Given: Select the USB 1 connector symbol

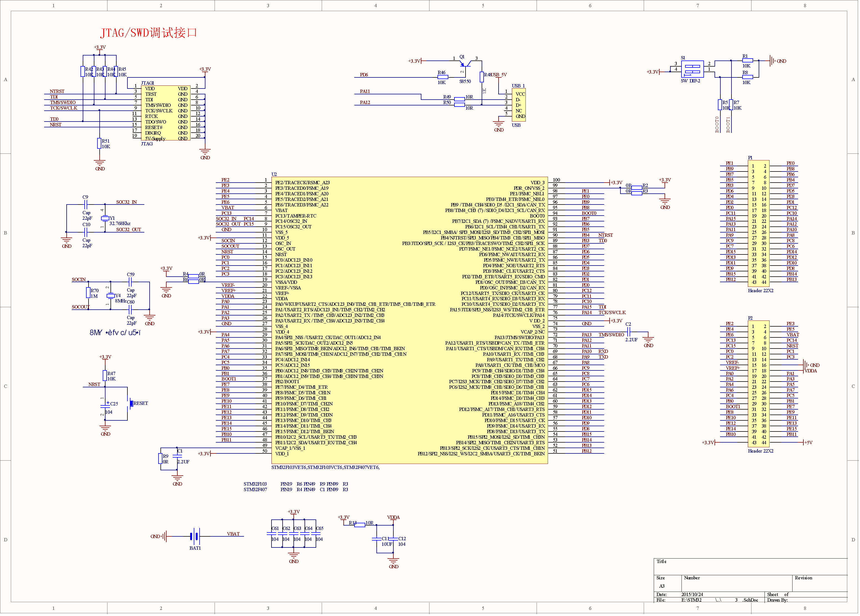Looking at the screenshot, I should point(519,105).
